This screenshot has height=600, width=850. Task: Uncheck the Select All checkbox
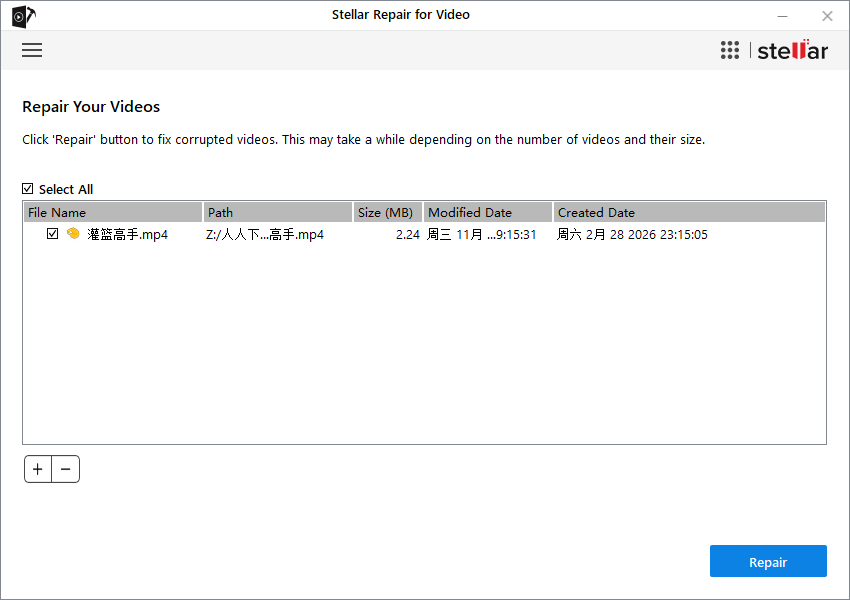click(x=27, y=189)
